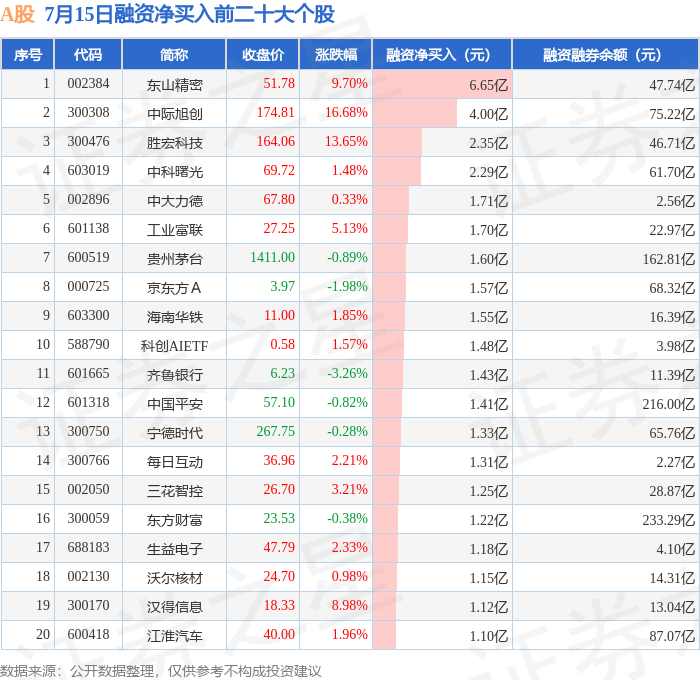Image resolution: width=700 pixels, height=680 pixels.
Task: Select stock code 300766
Action: [88, 461]
